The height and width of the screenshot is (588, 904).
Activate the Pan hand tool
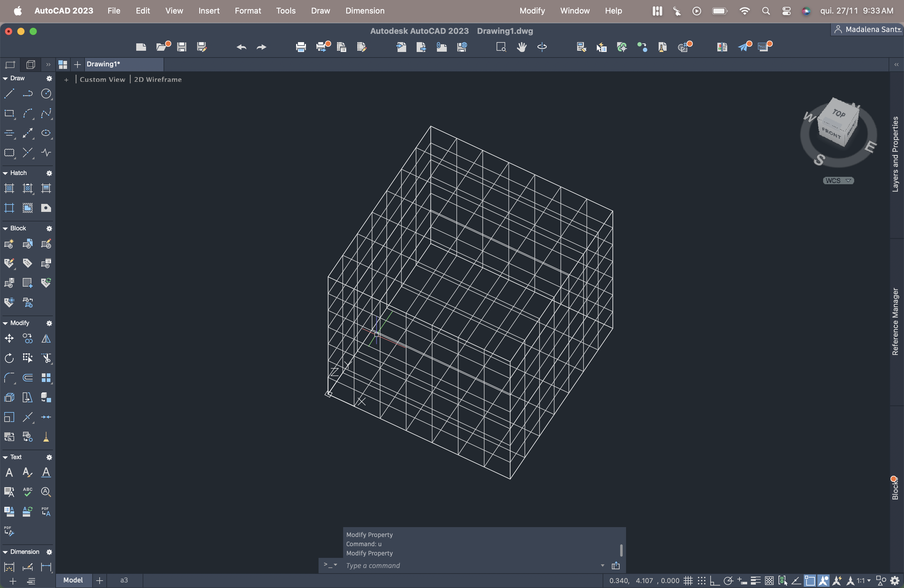(521, 47)
